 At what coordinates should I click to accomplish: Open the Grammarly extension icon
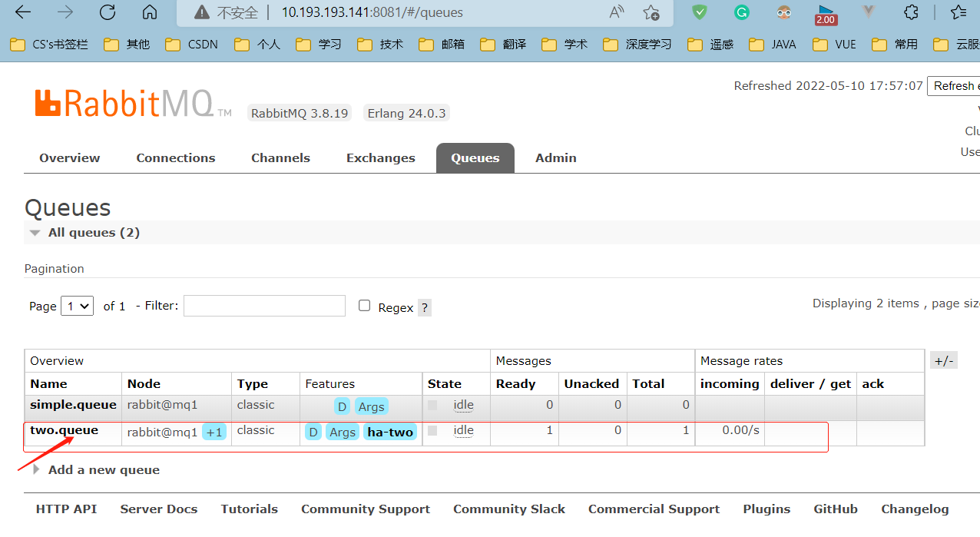pyautogui.click(x=741, y=12)
